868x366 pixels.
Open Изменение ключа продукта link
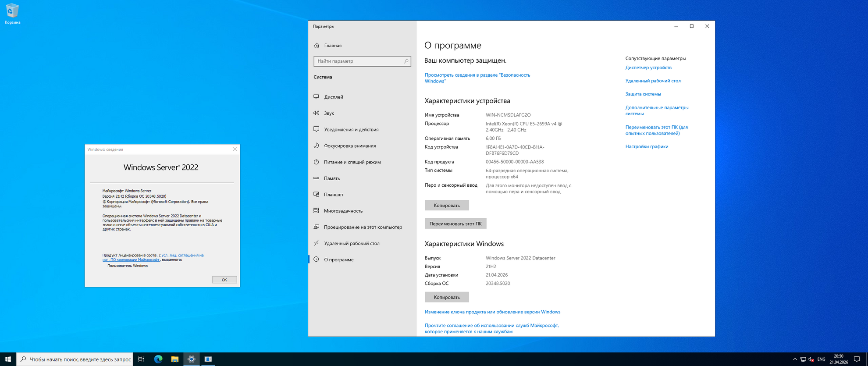pyautogui.click(x=492, y=312)
